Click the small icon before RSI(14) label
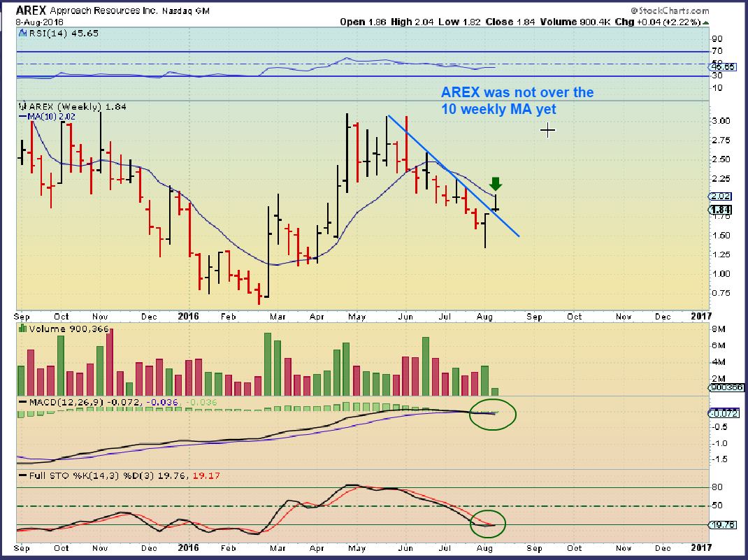The height and width of the screenshot is (560, 748). pyautogui.click(x=22, y=33)
